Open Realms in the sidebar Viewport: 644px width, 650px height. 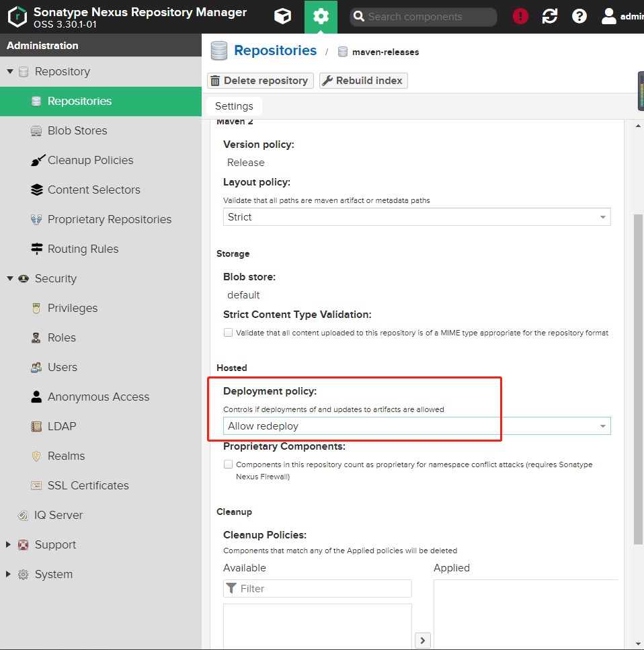[x=101, y=456]
